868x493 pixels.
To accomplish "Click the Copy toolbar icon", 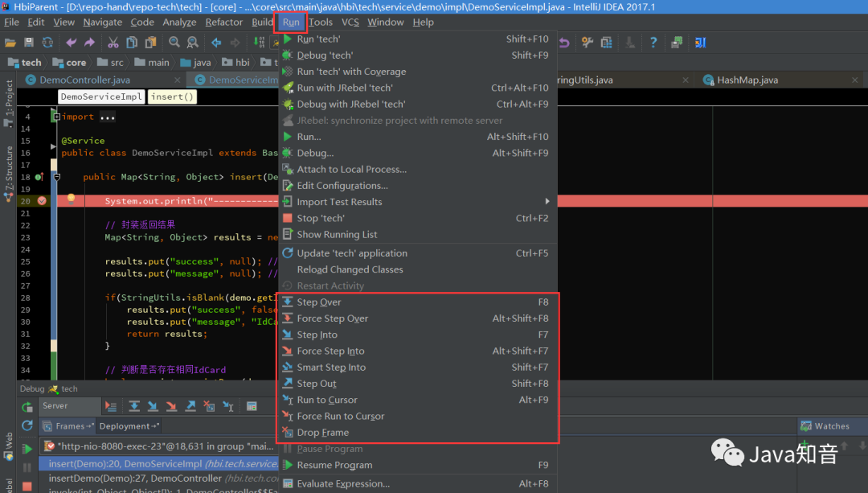I will click(x=132, y=43).
